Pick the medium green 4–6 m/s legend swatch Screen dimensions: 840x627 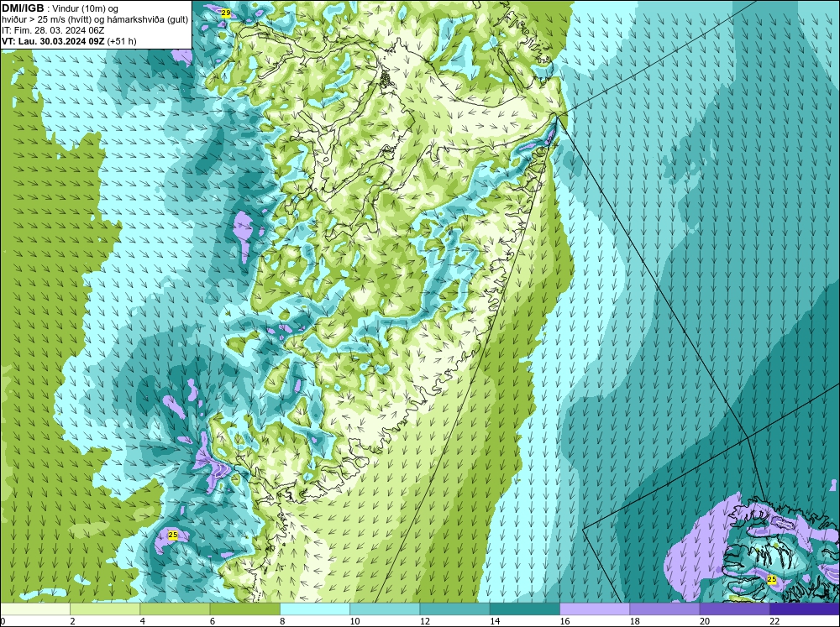click(x=175, y=609)
